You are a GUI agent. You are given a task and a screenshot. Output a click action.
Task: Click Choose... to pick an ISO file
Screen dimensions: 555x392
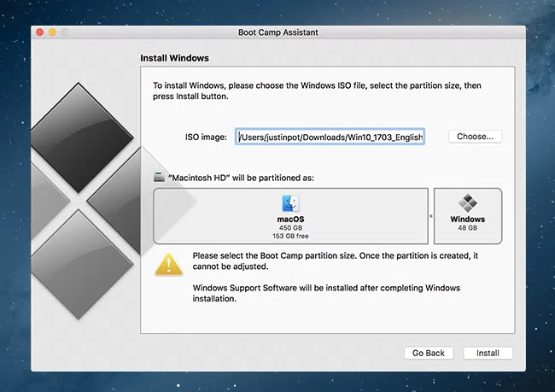(x=475, y=137)
